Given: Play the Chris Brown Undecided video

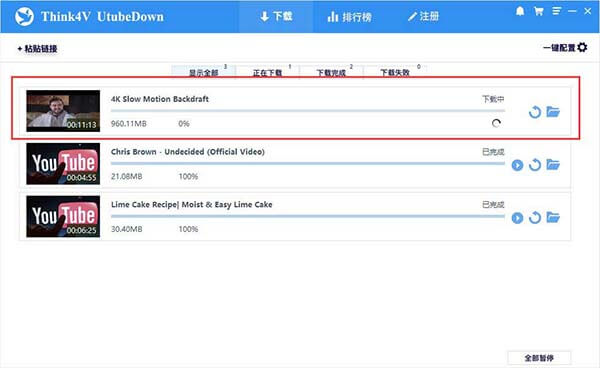Looking at the screenshot, I should [517, 165].
